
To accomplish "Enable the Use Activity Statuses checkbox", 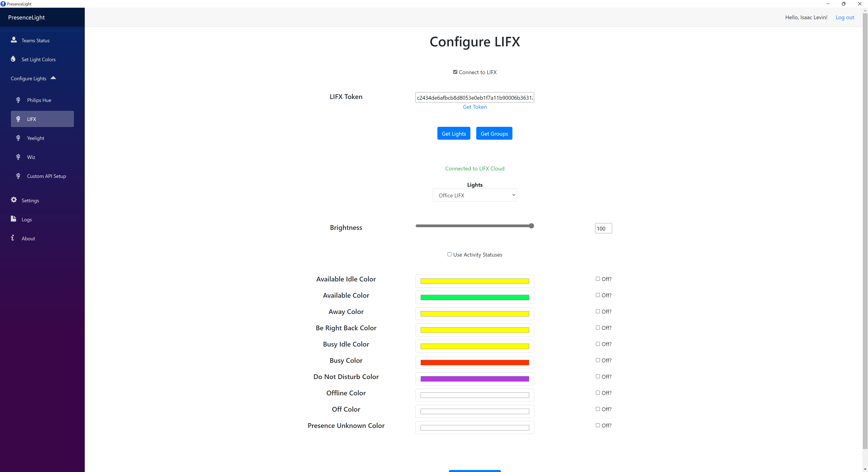I will click(450, 254).
